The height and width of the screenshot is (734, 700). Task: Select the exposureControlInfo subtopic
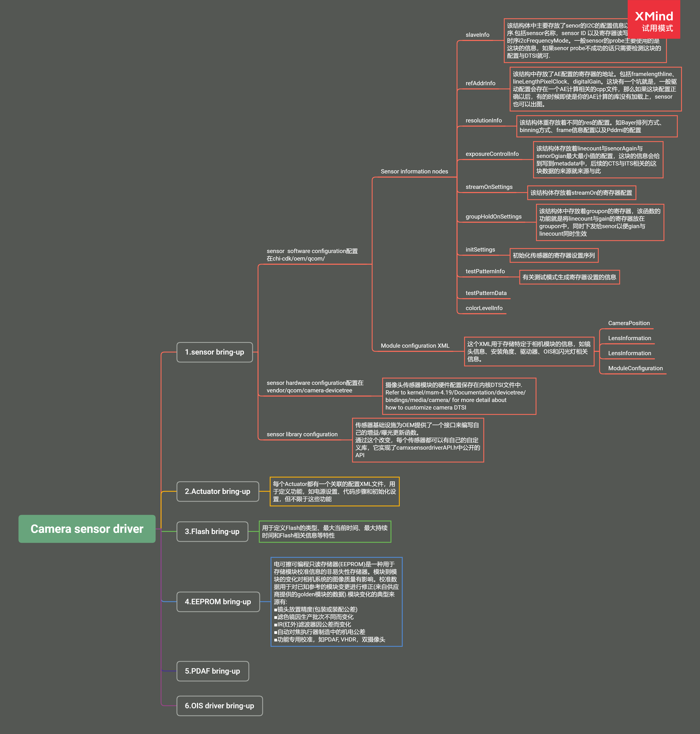[x=492, y=154]
